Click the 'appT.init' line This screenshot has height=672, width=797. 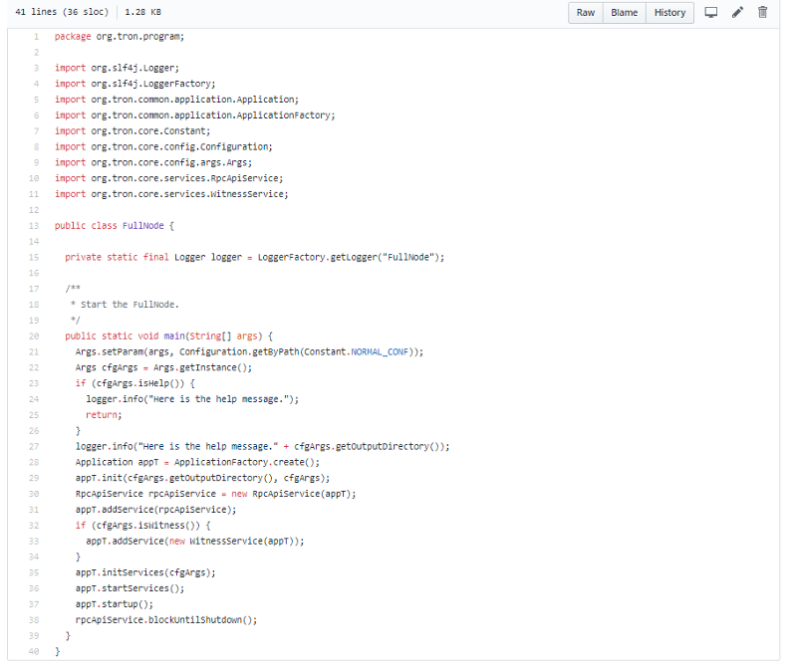[x=203, y=478]
